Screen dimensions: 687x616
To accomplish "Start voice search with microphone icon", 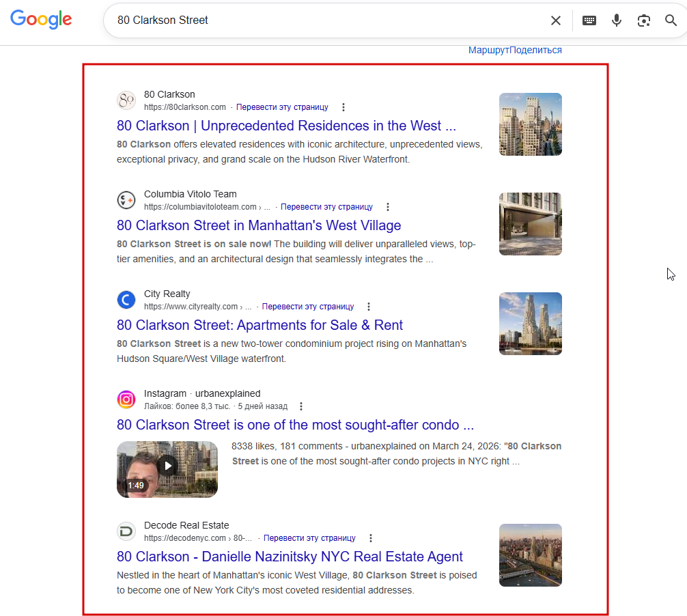I will tap(616, 20).
